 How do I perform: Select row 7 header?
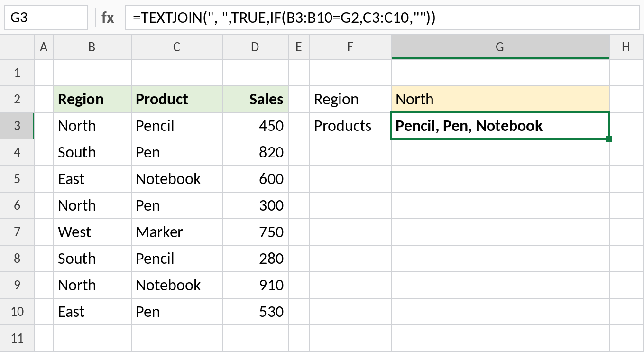pyautogui.click(x=18, y=232)
